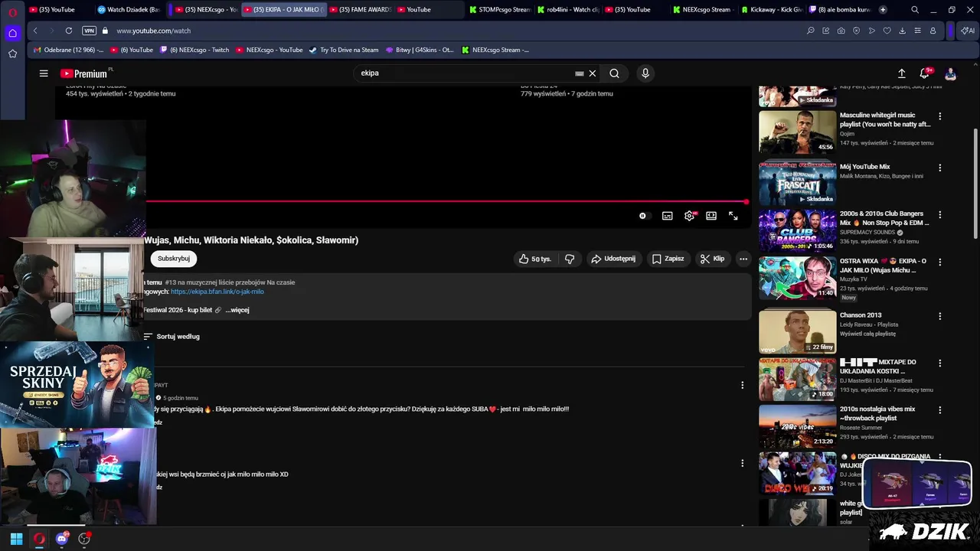Open the ekipa.bfan.link/o-jak-milo link
Screen dimensions: 980x551
(217, 292)
